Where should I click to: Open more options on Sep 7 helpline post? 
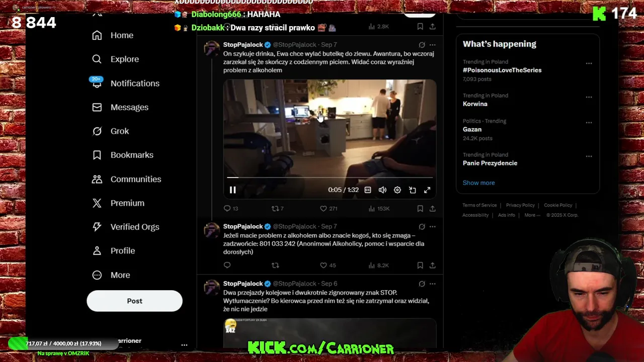[432, 227]
